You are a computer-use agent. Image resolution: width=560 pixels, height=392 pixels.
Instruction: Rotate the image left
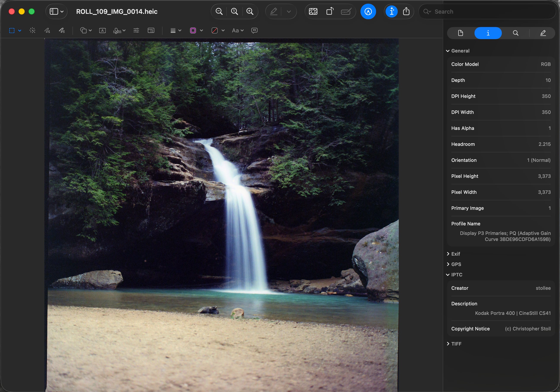pyautogui.click(x=330, y=11)
